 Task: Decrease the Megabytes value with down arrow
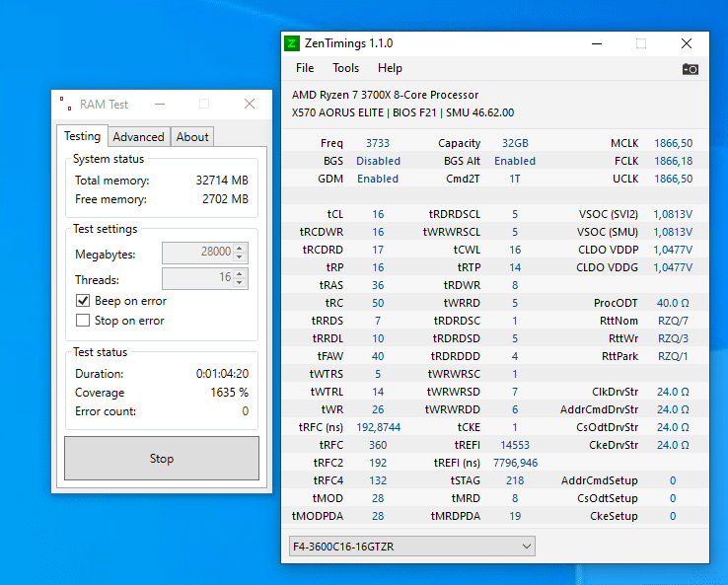(240, 257)
